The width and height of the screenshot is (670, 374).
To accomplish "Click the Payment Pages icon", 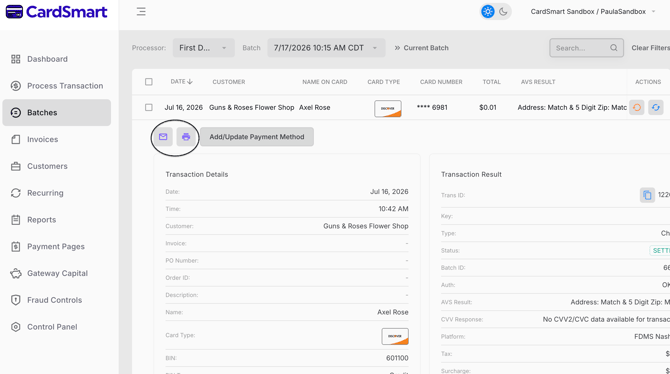I will [16, 247].
